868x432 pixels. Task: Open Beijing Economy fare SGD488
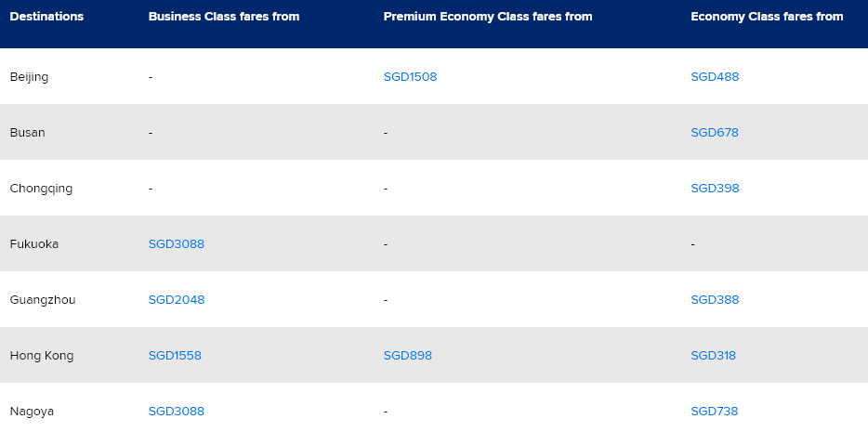click(715, 77)
